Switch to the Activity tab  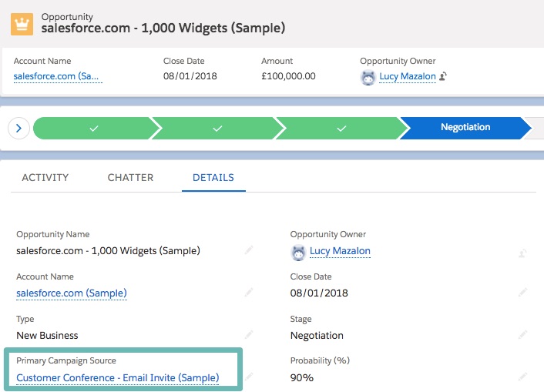coord(45,178)
